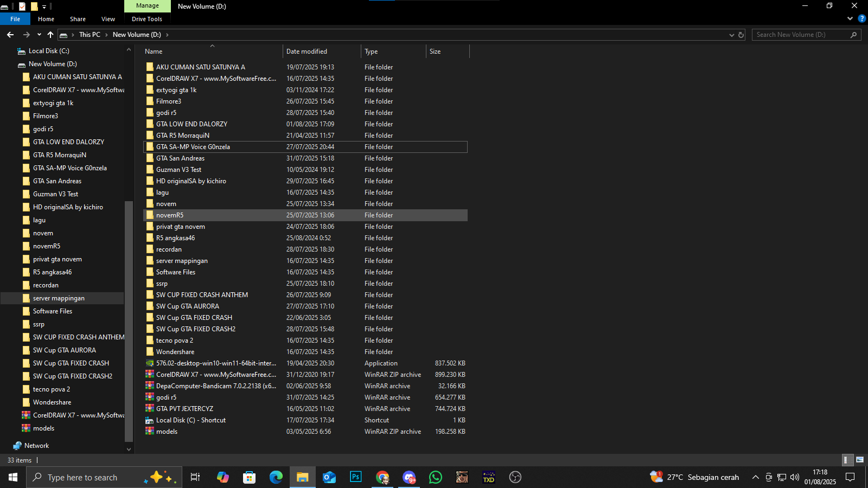The width and height of the screenshot is (868, 488).
Task: Switch to Large icons view in status bar
Action: pos(860,460)
